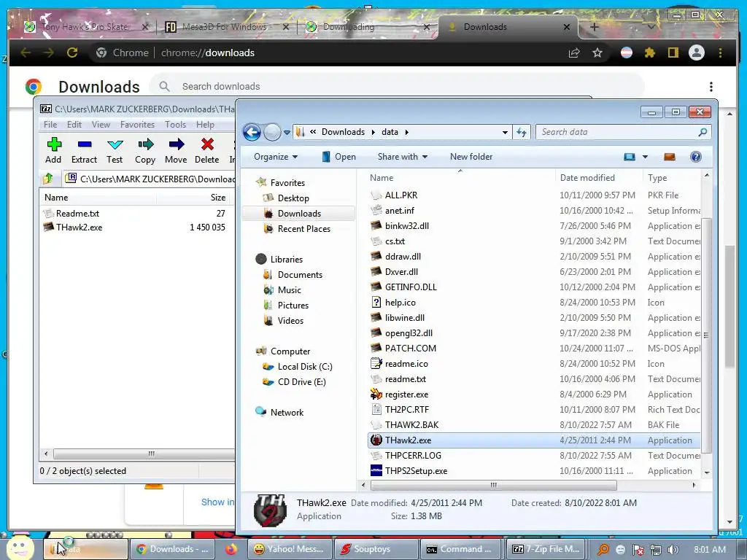Click the Open button in Explorer toolbar
The width and height of the screenshot is (747, 560).
pyautogui.click(x=338, y=157)
